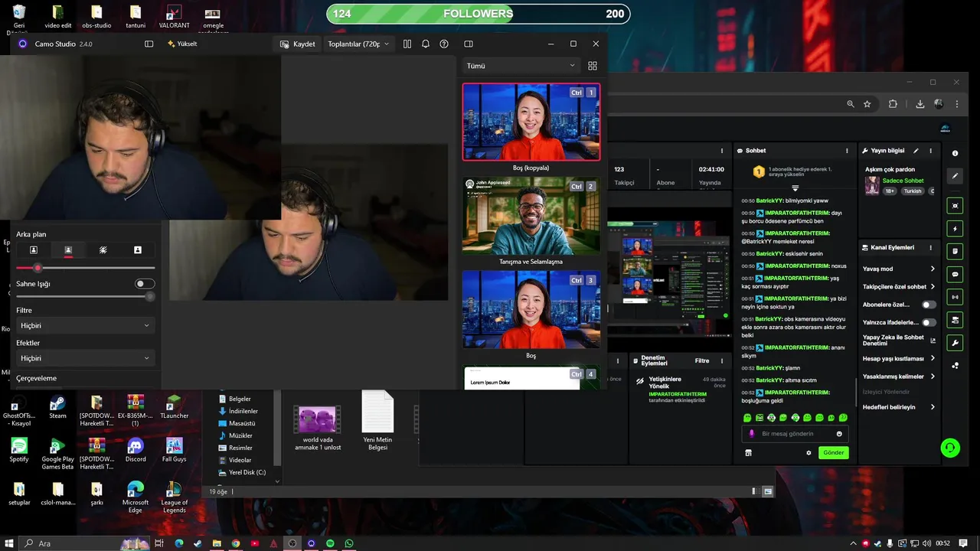The width and height of the screenshot is (980, 551).
Task: Click the pause icon in Camo toolbar
Action: click(x=407, y=44)
